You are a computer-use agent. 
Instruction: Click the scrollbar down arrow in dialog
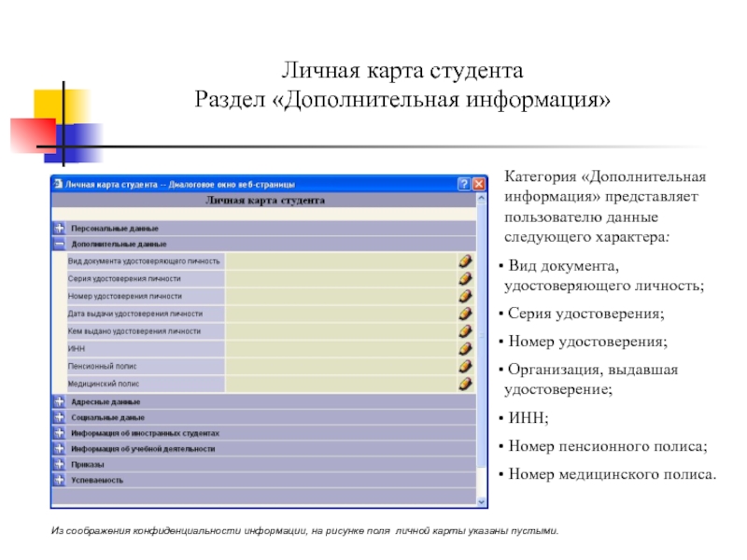click(481, 501)
